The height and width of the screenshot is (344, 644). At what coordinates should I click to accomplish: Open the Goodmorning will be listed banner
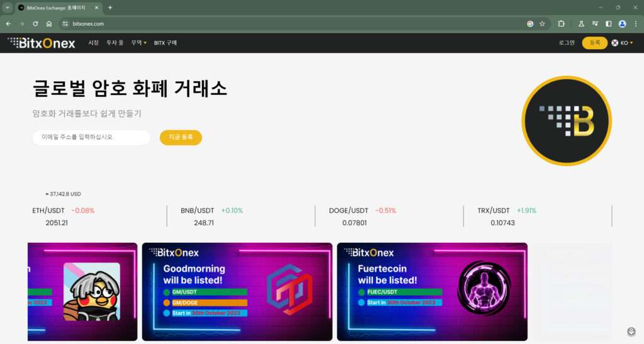pyautogui.click(x=237, y=291)
